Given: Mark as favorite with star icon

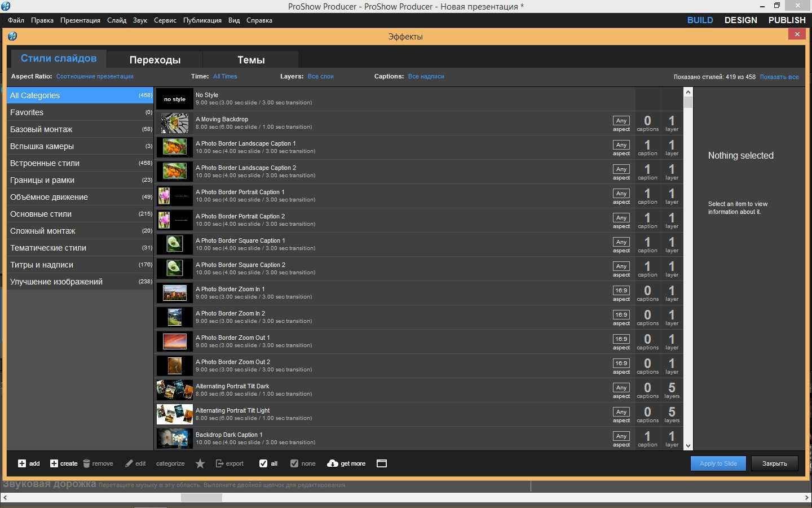Looking at the screenshot, I should click(200, 463).
